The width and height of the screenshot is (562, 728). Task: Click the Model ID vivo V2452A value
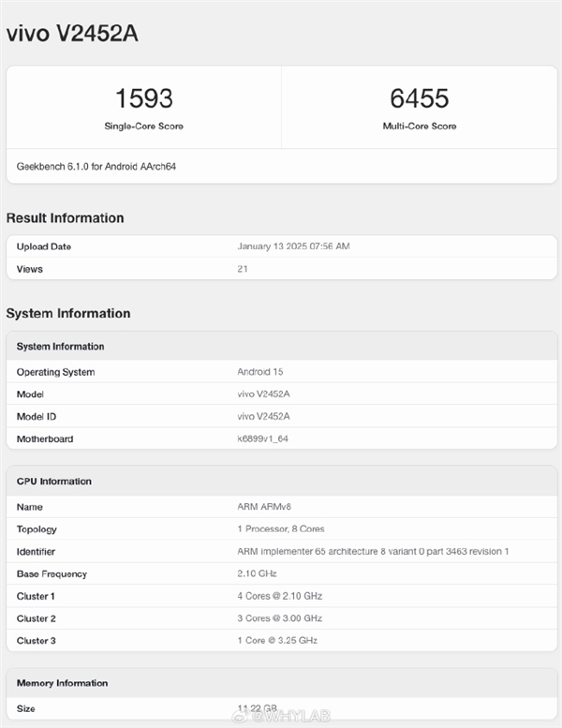(264, 416)
